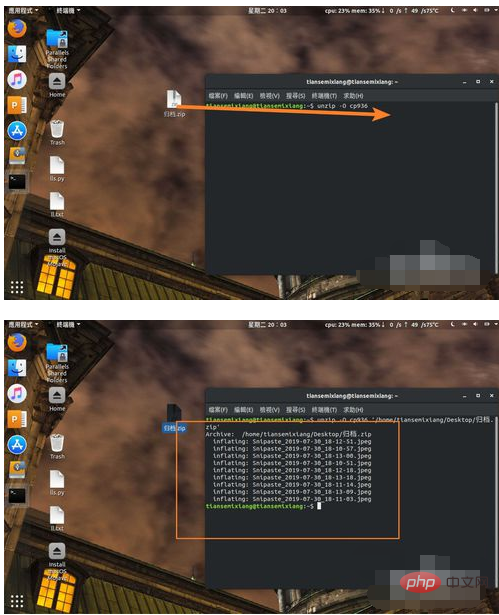Viewport: 499px width, 615px height.
Task: Open the system status menu arrow in the top bar
Action: 496,11
